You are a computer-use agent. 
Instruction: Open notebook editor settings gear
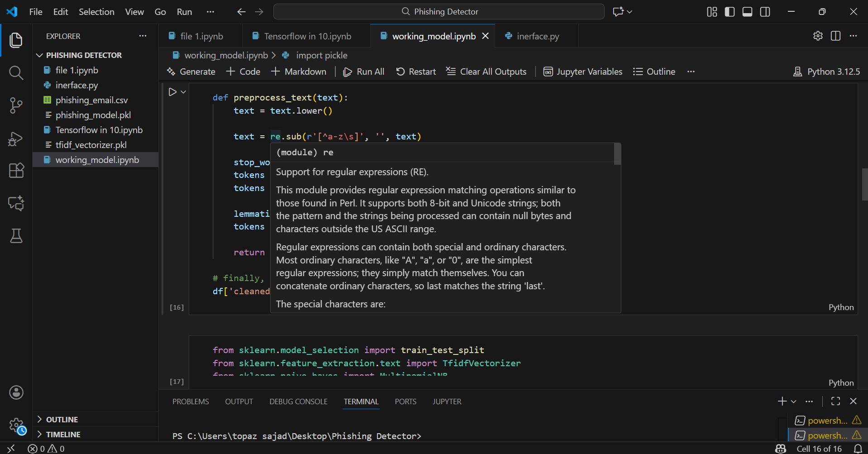818,36
